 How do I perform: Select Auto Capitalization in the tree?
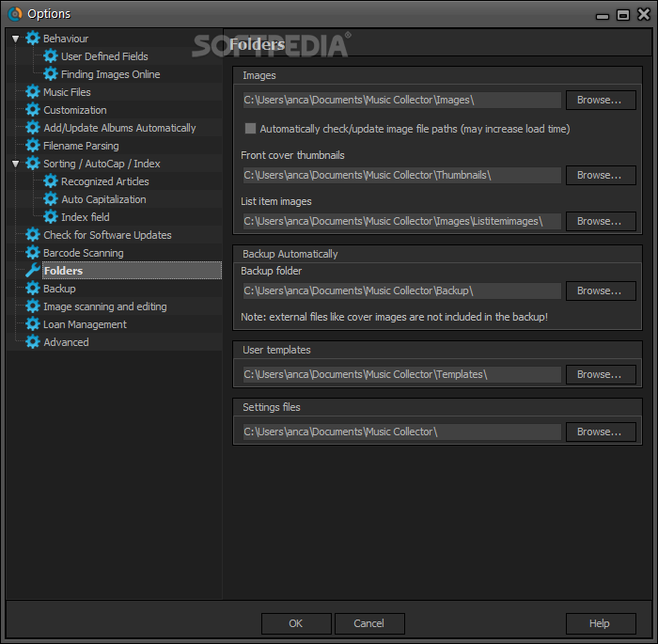click(103, 199)
